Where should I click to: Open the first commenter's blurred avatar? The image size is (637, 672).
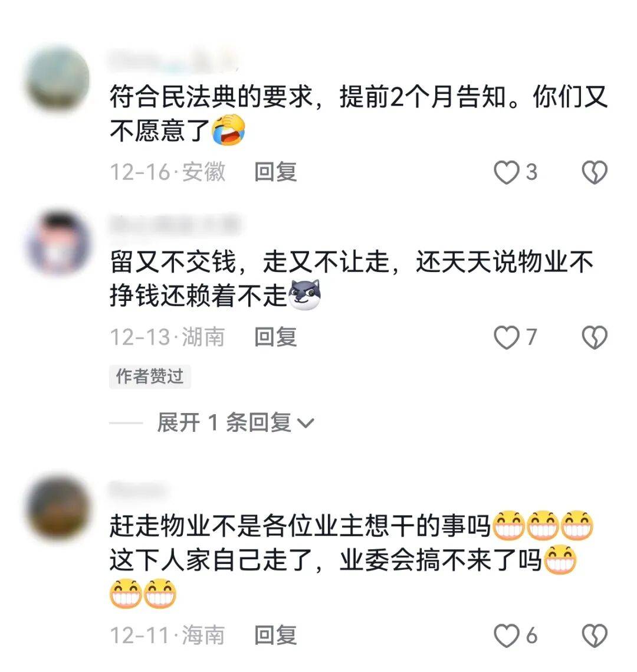[57, 78]
